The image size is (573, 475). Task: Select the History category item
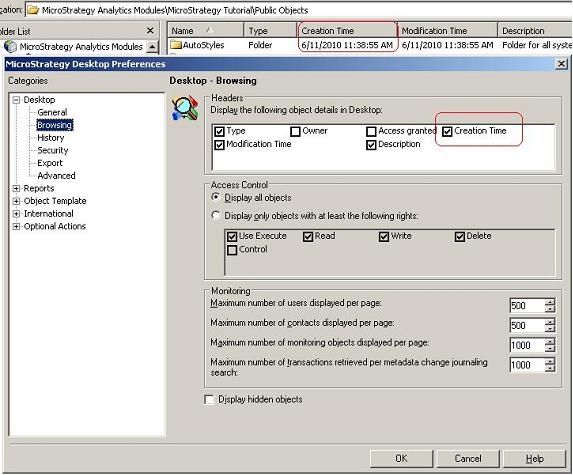[x=51, y=138]
